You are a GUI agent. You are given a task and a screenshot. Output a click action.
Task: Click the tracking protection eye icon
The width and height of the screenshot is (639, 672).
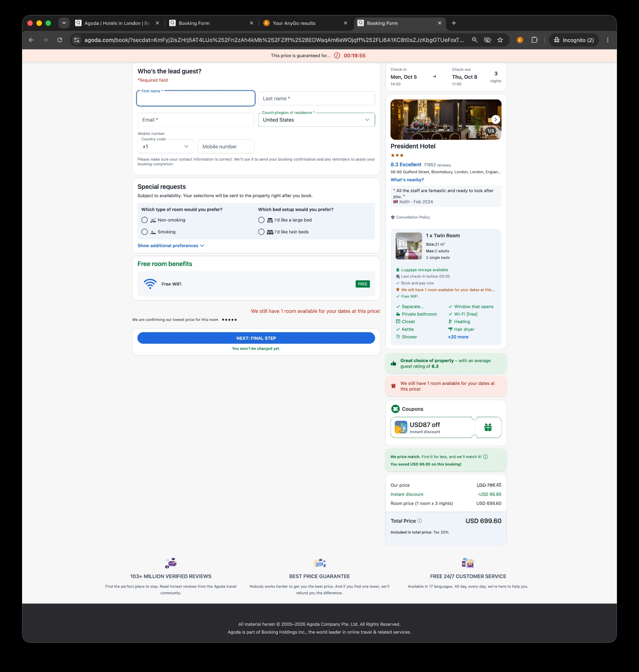click(x=487, y=40)
